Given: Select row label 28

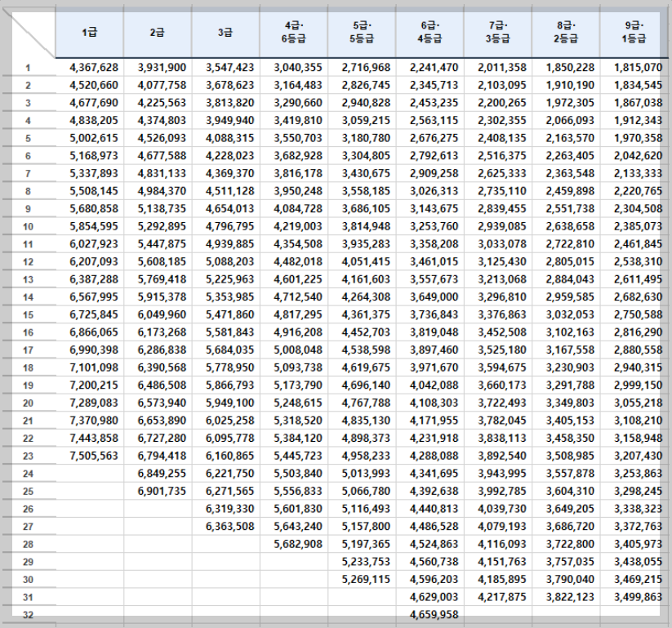Looking at the screenshot, I should [x=28, y=545].
